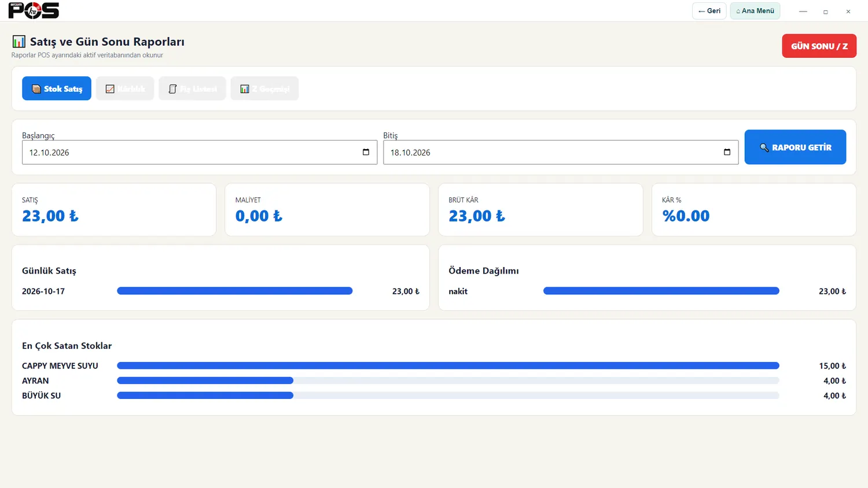Select the BRÜT KÂR value 23,00 ₺

click(x=477, y=216)
